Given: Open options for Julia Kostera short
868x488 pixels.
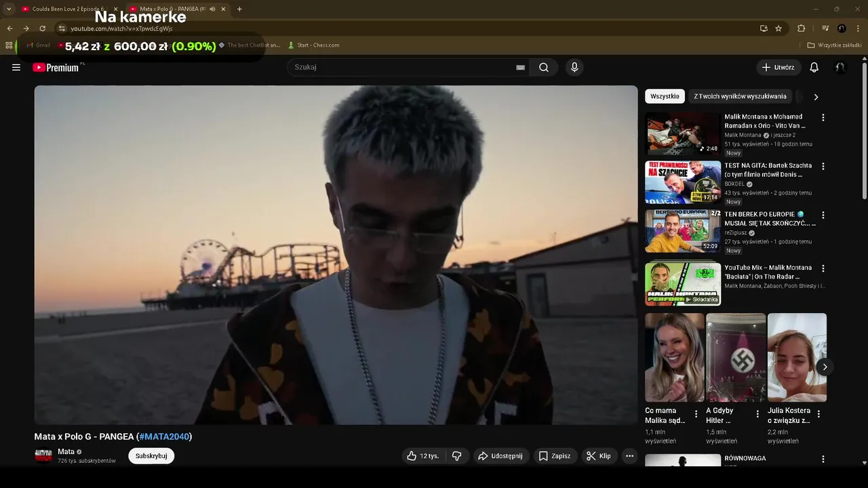Looking at the screenshot, I should pyautogui.click(x=818, y=413).
